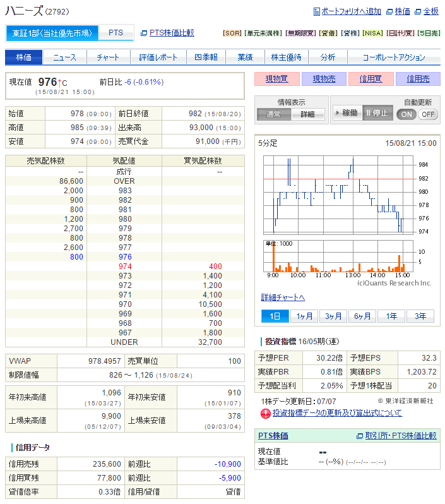Screen dimensions: 445x504
Task: Switch info display to 通常 mode
Action: (x=274, y=114)
